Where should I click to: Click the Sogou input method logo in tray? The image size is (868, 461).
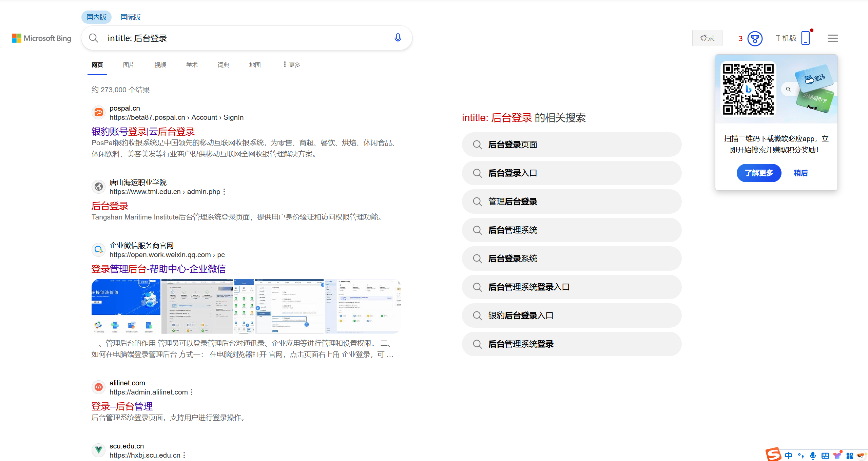coord(774,455)
